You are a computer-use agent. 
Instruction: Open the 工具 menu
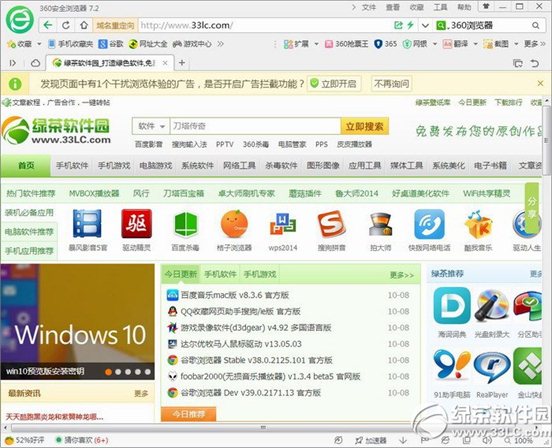440,7
